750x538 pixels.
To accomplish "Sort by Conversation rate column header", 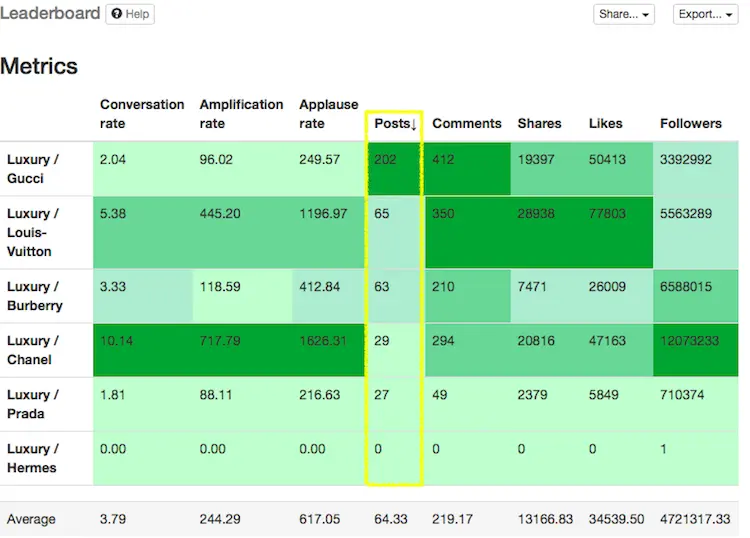I will (142, 114).
